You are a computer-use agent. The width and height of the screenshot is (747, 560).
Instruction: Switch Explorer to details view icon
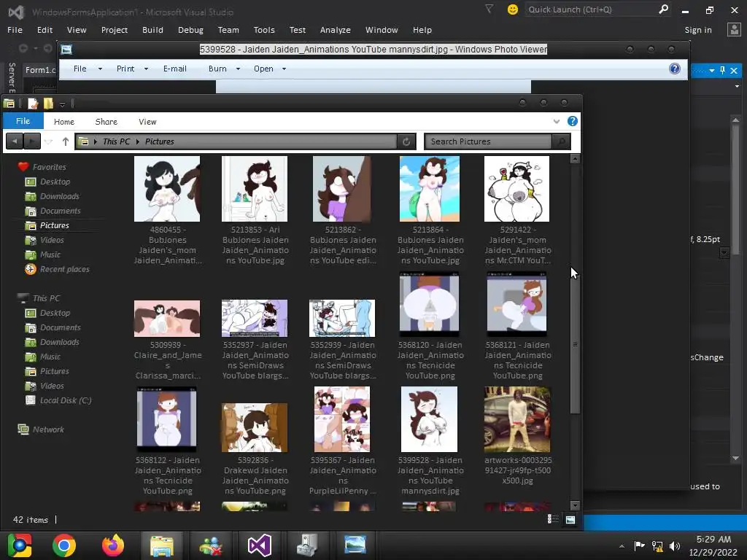point(553,519)
